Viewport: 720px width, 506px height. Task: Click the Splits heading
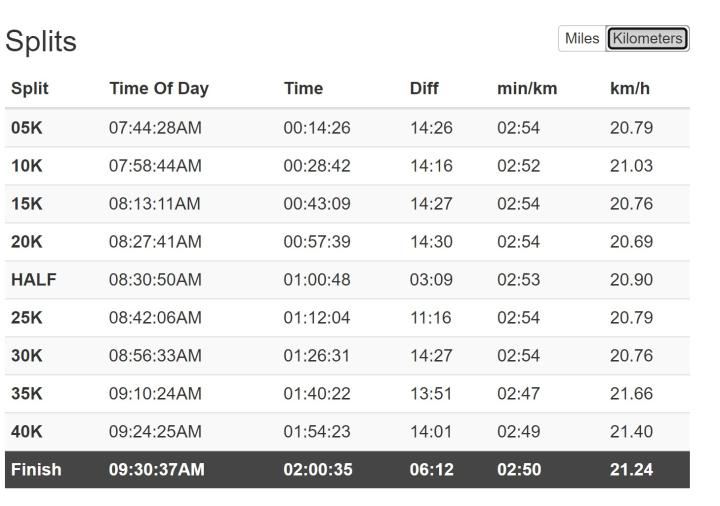click(x=41, y=42)
